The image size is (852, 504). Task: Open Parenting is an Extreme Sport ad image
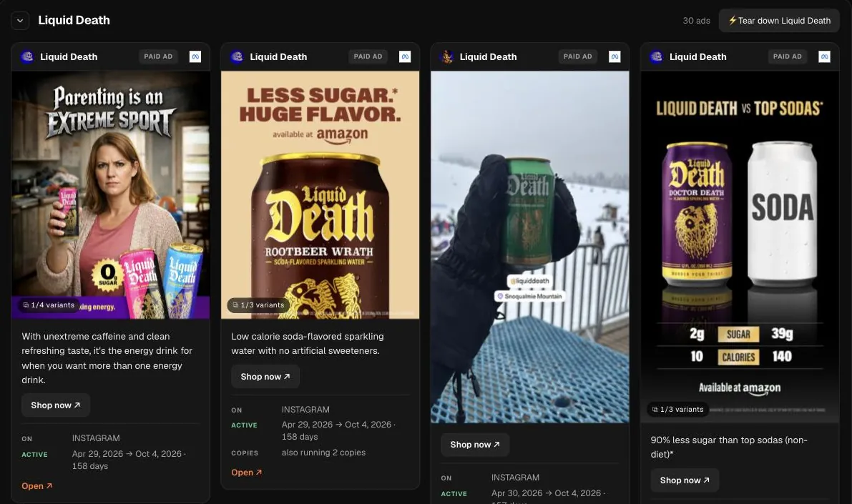click(110, 194)
